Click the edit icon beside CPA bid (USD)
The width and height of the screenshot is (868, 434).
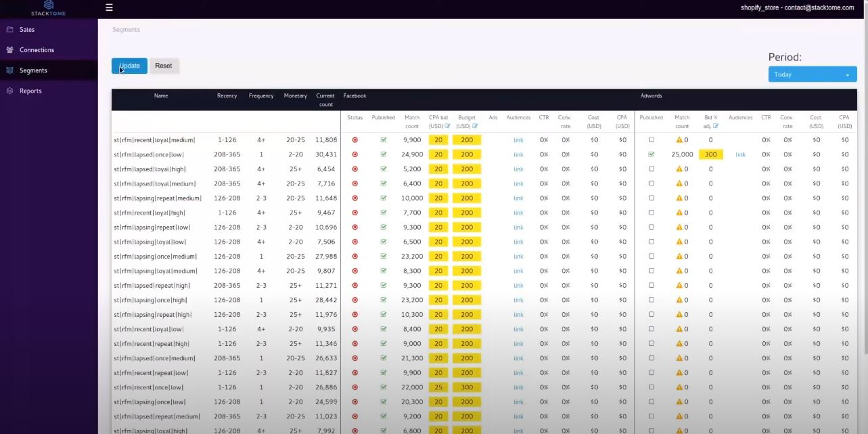(447, 126)
